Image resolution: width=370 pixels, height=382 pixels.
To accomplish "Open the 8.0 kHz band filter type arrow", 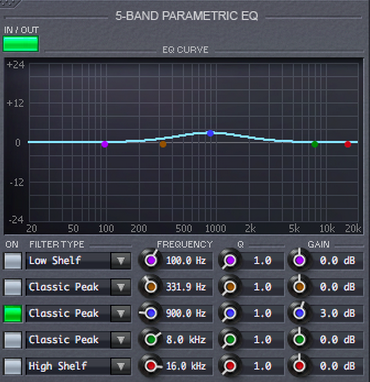I will pyautogui.click(x=121, y=340).
